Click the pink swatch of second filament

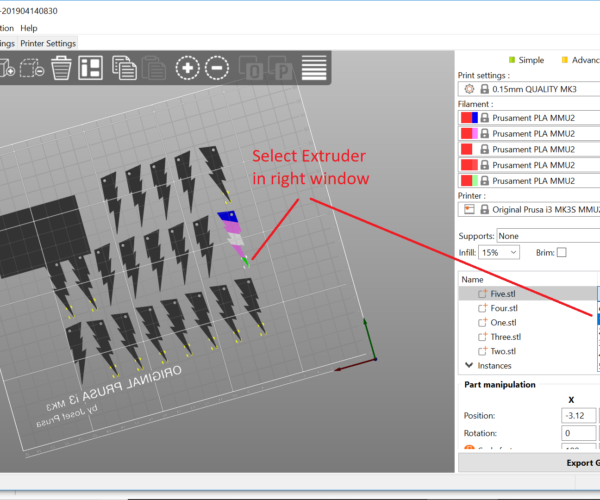tap(474, 134)
